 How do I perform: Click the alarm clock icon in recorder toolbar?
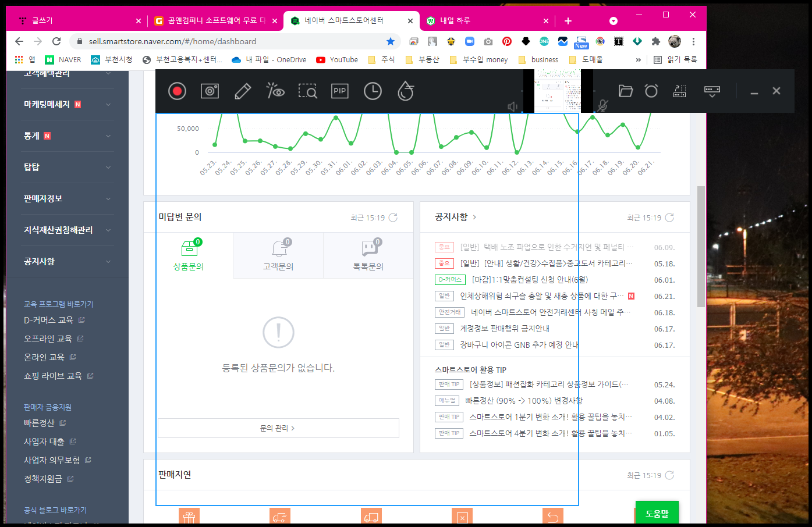[651, 91]
